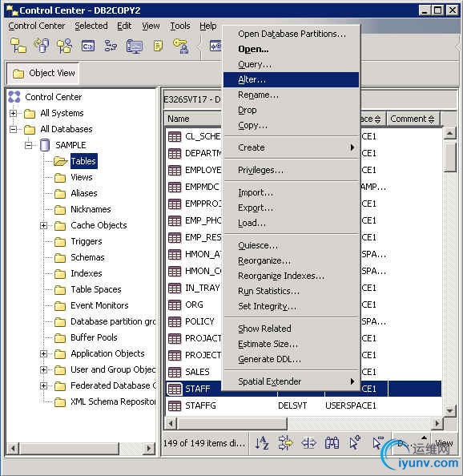Open the Tools menu
Viewport: 463px width, 476px height.
180,26
